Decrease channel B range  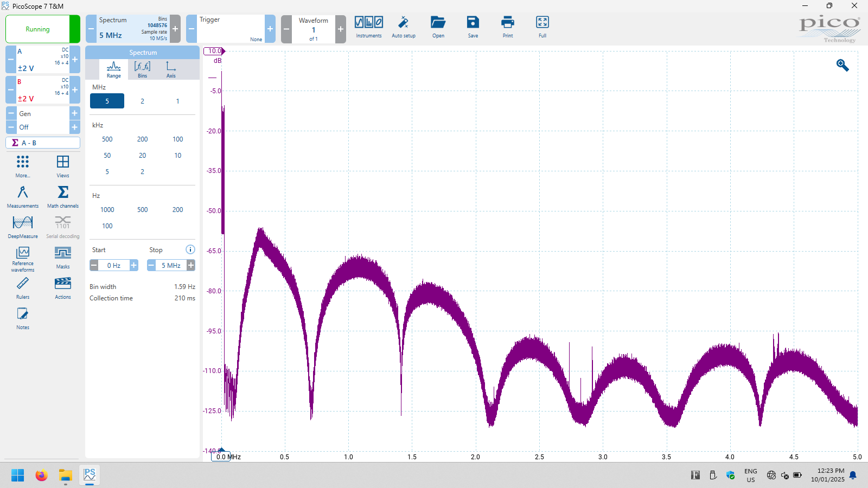11,89
